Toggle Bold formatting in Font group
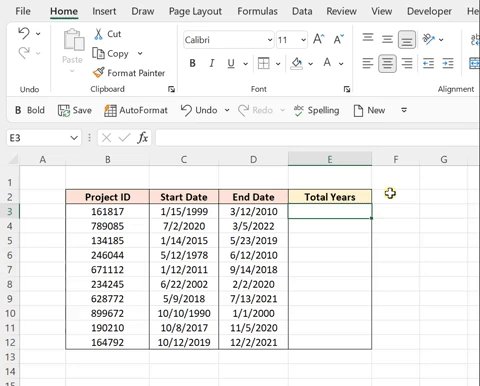This screenshot has width=480, height=386. [192, 63]
